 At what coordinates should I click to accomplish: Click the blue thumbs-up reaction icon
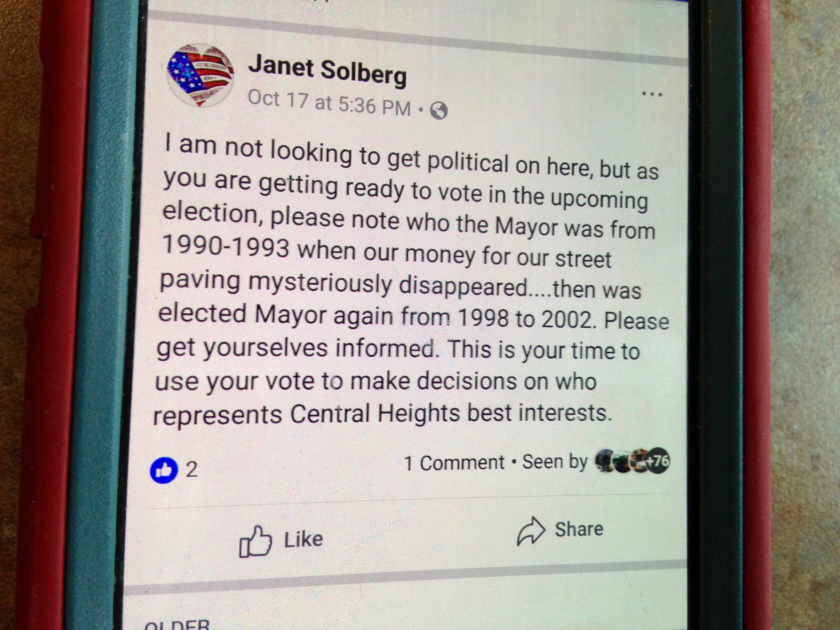click(164, 470)
